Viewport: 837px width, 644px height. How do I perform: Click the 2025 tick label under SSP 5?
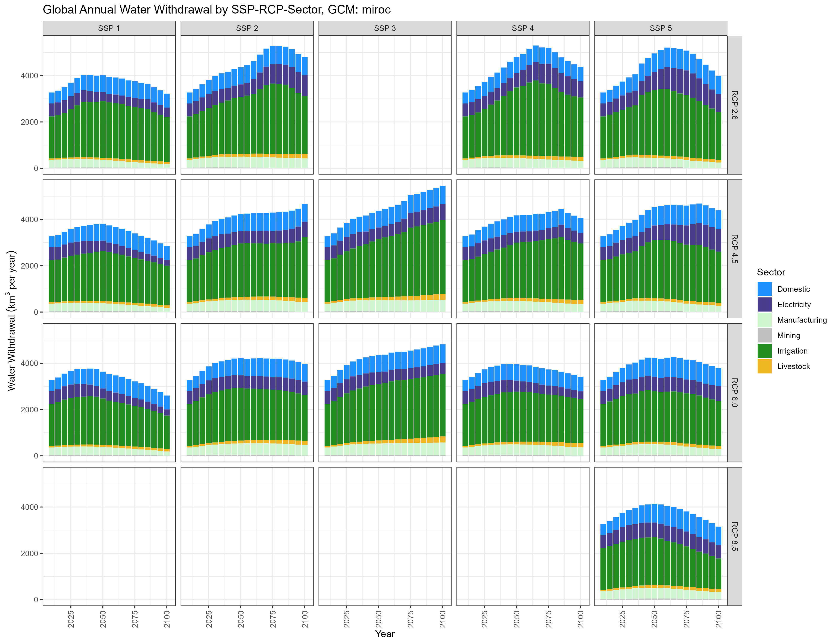pos(622,619)
